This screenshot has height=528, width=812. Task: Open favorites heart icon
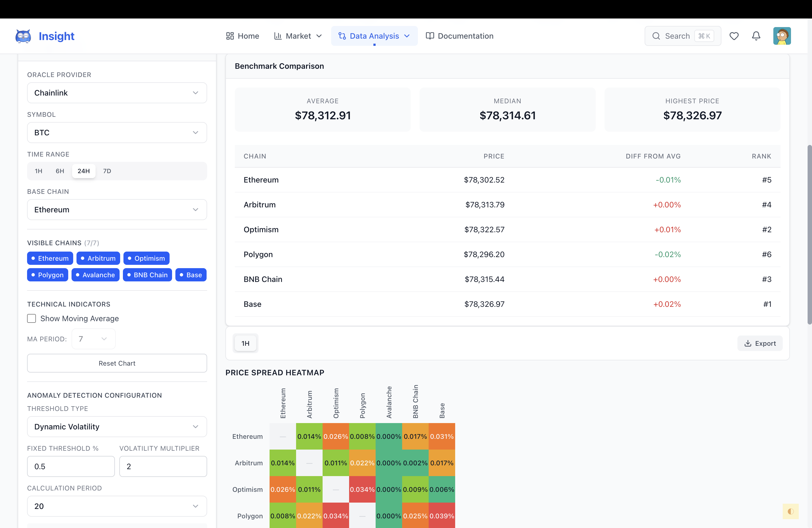(x=734, y=36)
